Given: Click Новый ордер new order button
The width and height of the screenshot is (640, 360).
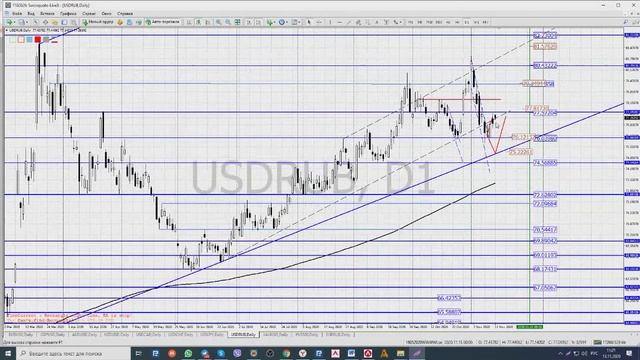Looking at the screenshot, I should (x=98, y=22).
